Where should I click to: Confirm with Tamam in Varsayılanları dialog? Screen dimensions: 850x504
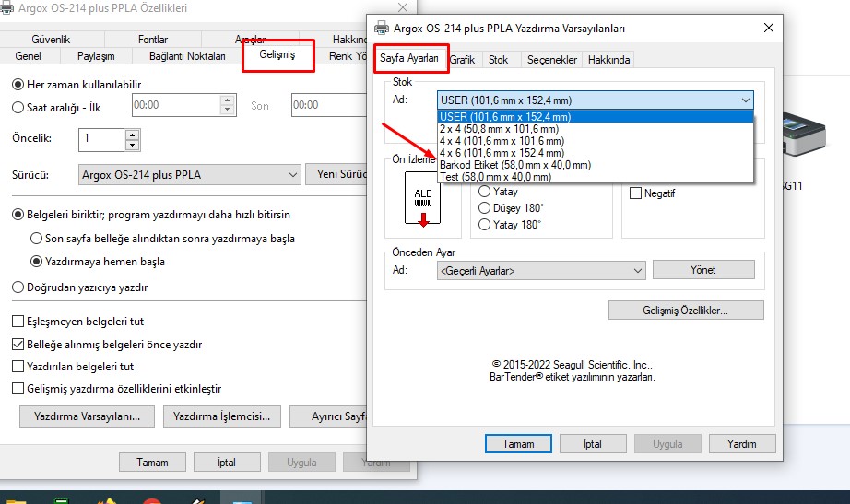(518, 444)
